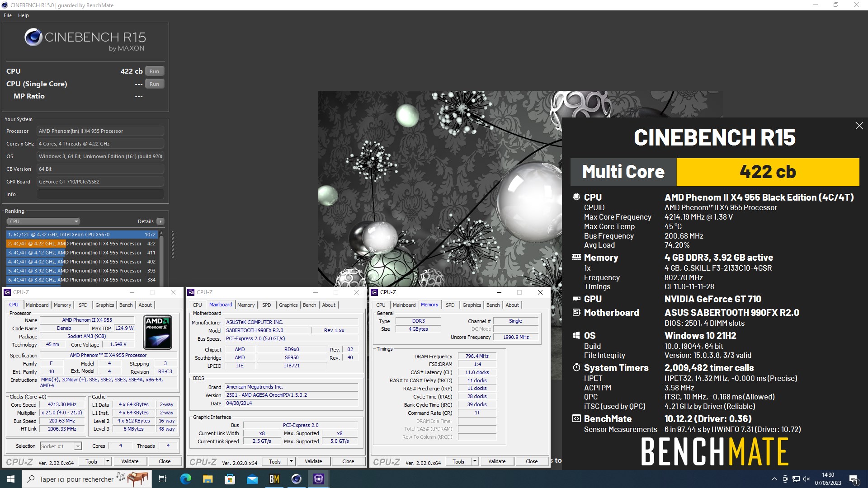Open the CPU tab in the Mainboard CPU-Z window
Screen dimensions: 868x488
(x=197, y=305)
